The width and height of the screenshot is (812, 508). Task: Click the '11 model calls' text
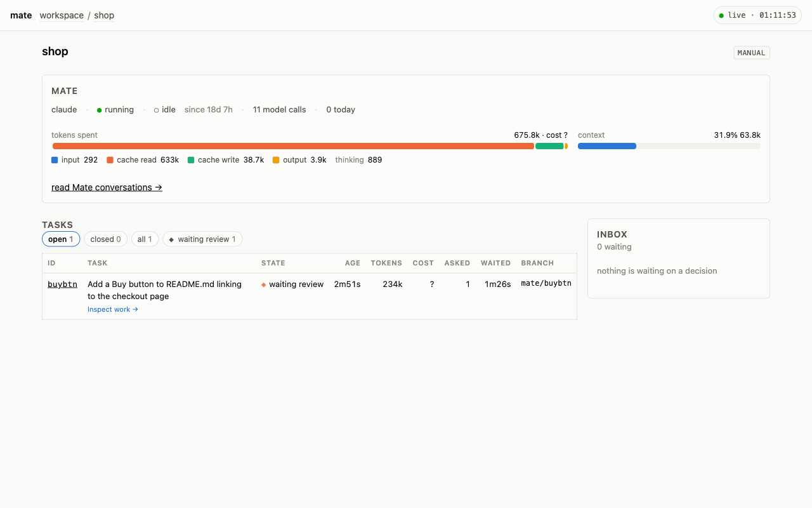pyautogui.click(x=279, y=110)
